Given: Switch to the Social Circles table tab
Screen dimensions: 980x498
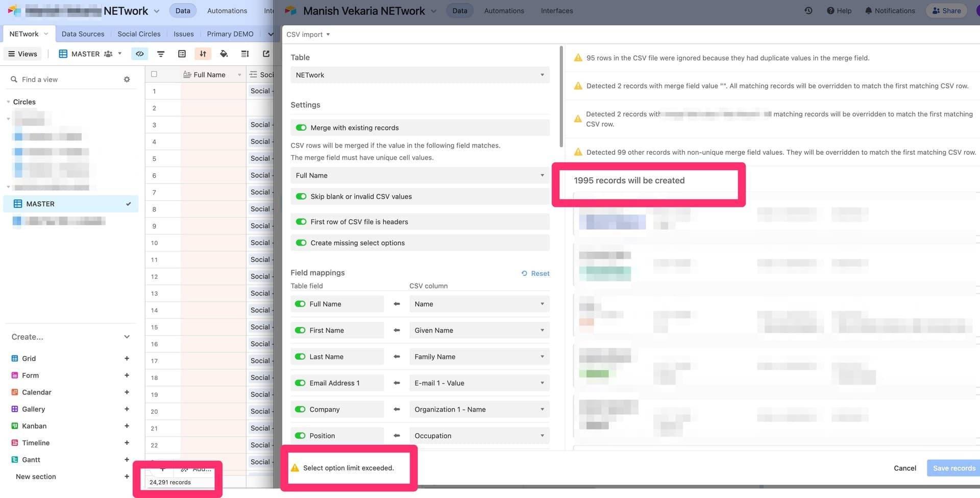Looking at the screenshot, I should pyautogui.click(x=139, y=34).
